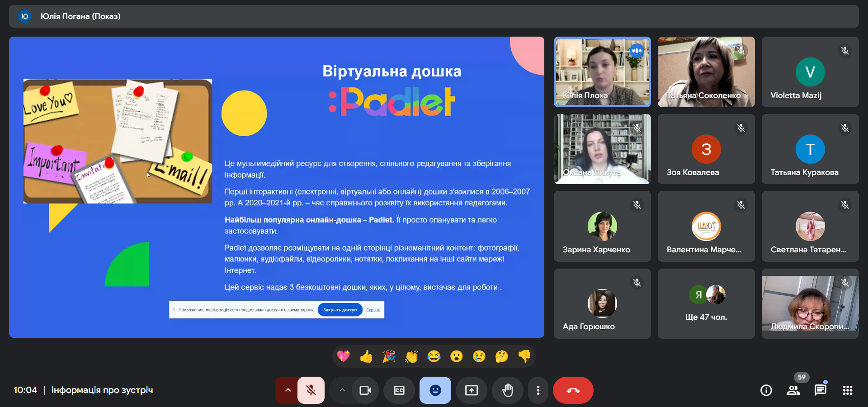The width and height of the screenshot is (868, 407).
Task: Toggle closed captions
Action: click(x=399, y=390)
